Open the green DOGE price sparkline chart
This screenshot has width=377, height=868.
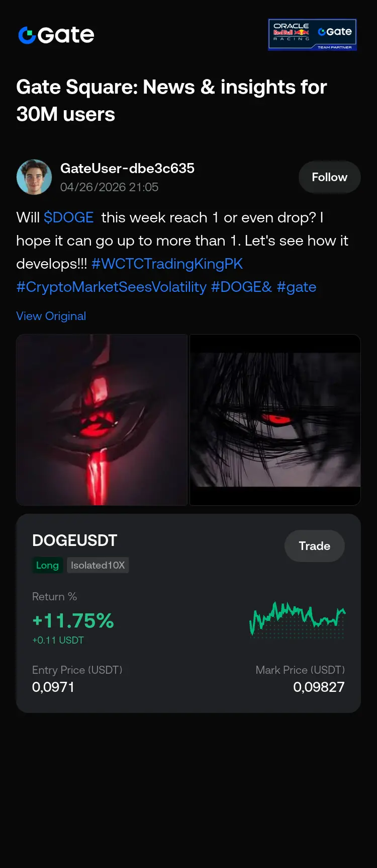pyautogui.click(x=298, y=619)
